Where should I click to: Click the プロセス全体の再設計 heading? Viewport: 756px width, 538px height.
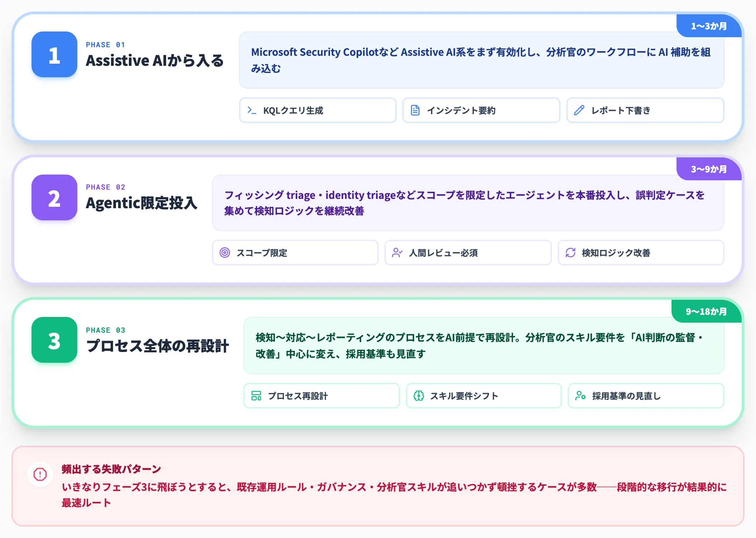pyautogui.click(x=157, y=346)
